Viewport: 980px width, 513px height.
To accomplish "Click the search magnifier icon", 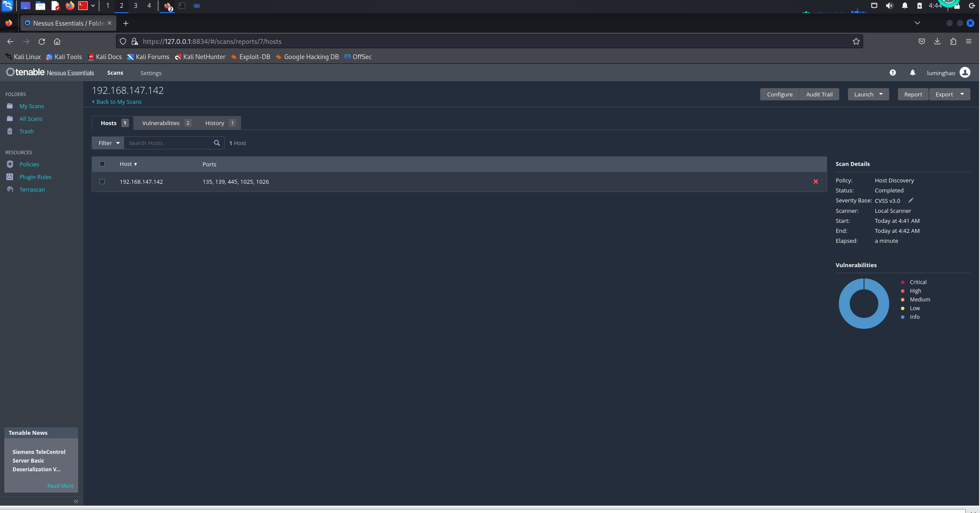I will coord(217,143).
